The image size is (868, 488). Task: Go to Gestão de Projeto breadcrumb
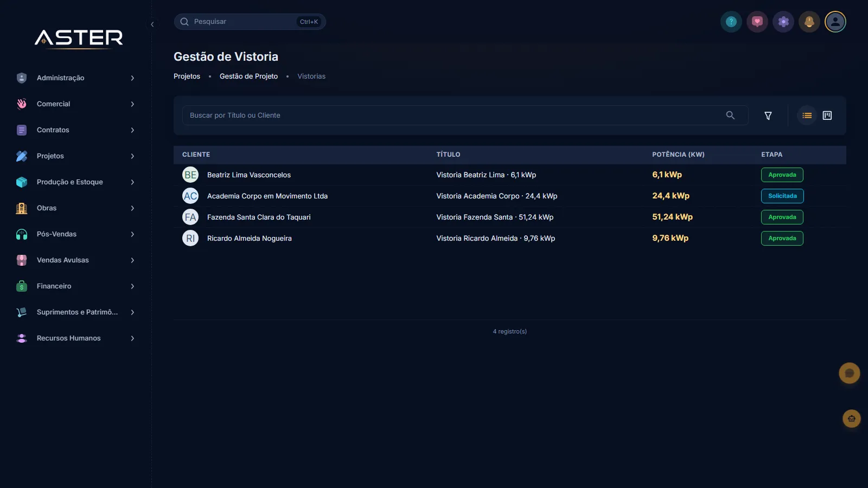tap(248, 76)
